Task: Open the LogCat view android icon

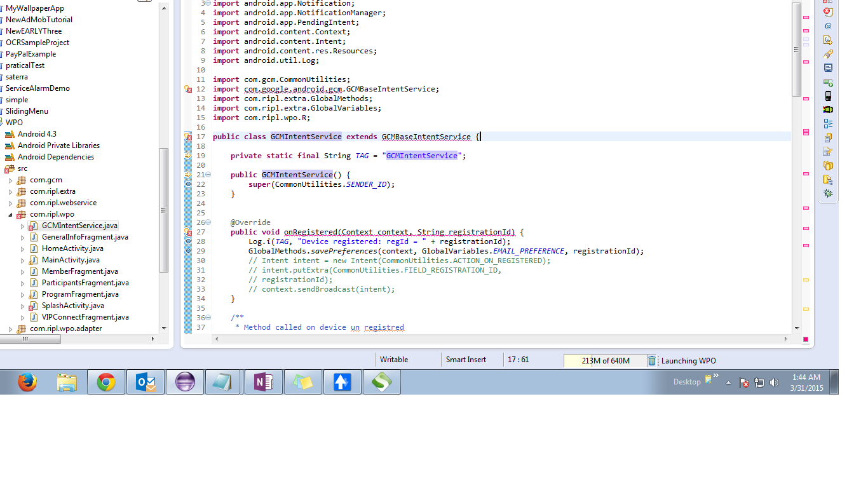Action: click(828, 109)
